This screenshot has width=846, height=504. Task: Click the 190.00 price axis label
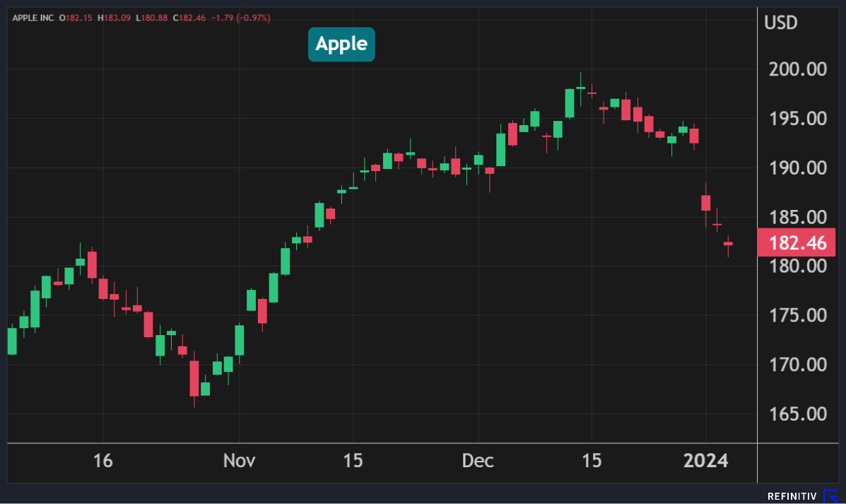796,168
